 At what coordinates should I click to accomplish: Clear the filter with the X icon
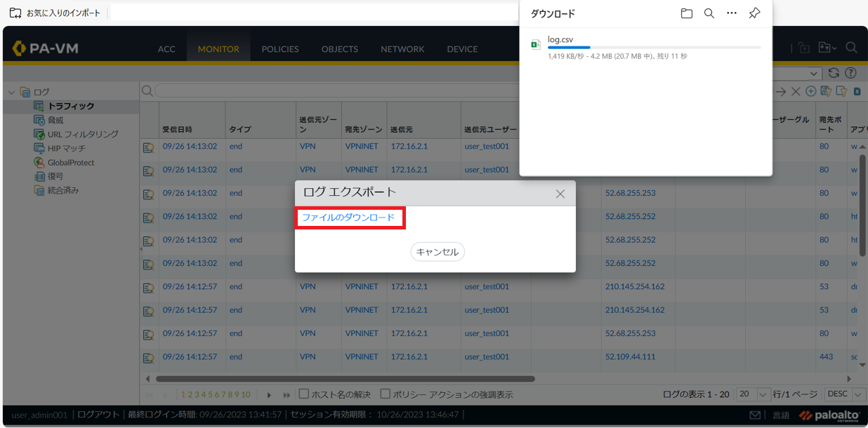[x=796, y=92]
